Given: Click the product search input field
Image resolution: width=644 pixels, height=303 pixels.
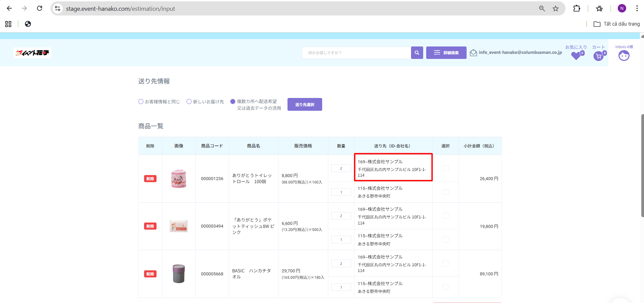Looking at the screenshot, I should pos(356,53).
